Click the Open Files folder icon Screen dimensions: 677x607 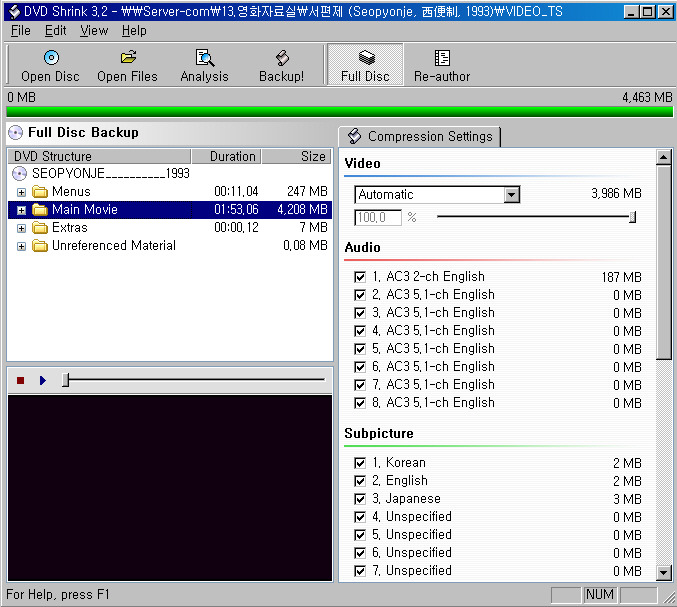click(x=128, y=59)
